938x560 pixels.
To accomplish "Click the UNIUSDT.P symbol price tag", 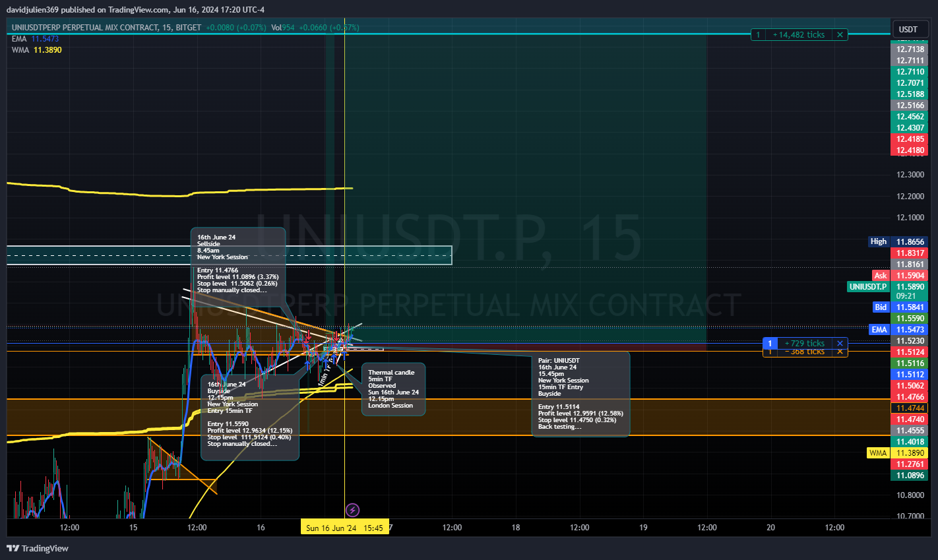I will coord(868,286).
